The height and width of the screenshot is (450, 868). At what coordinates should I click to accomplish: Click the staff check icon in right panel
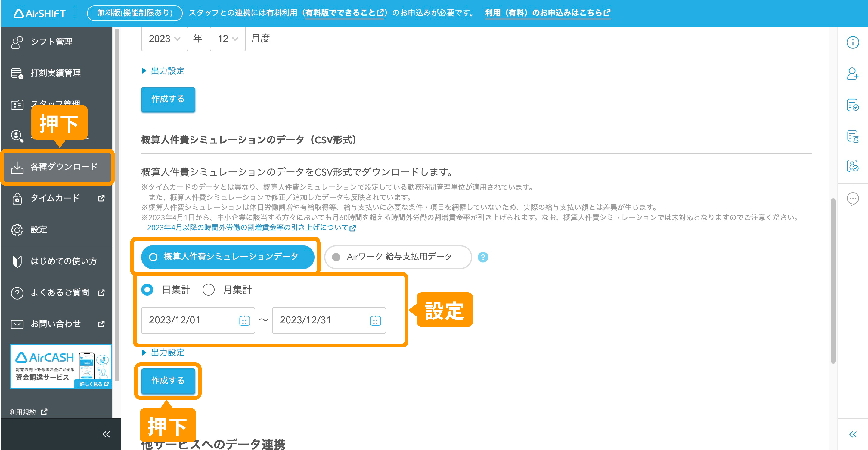tap(853, 165)
